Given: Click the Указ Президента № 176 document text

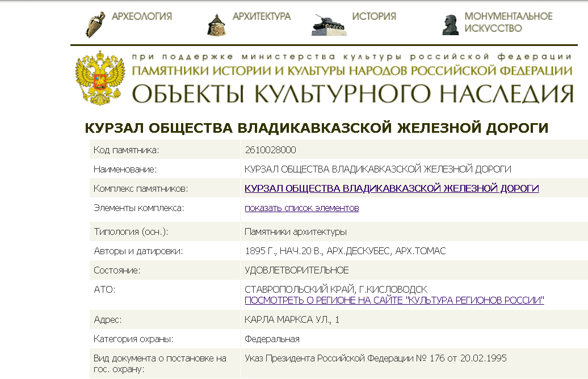Looking at the screenshot, I should 375,358.
